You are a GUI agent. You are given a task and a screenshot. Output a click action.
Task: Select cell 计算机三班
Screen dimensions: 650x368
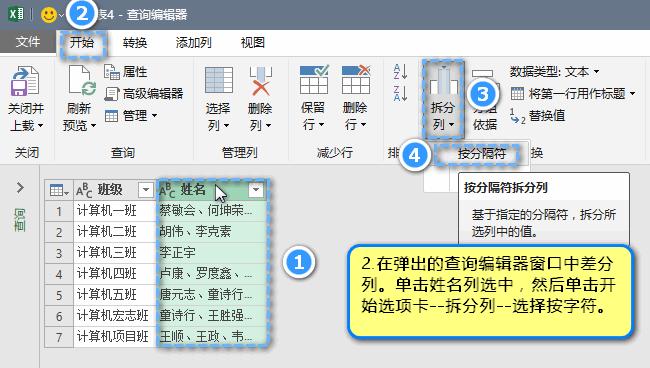[x=115, y=253]
